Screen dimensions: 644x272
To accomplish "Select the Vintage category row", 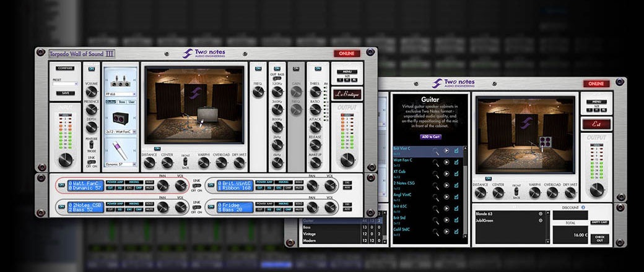I will pos(343,234).
